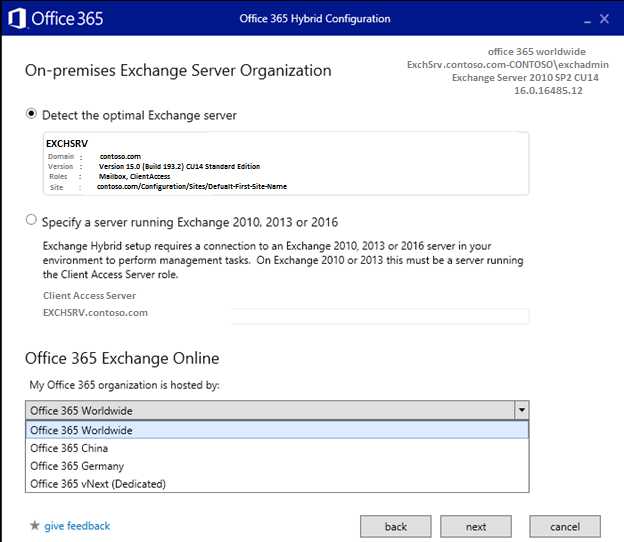
Task: Click My Office 365 organization hosted by label
Action: pyautogui.click(x=125, y=385)
